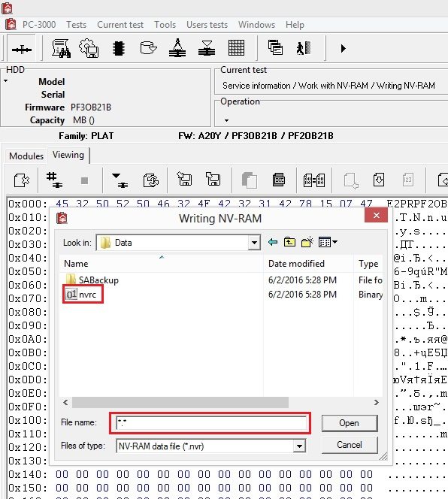Click the exit running-man icon in toolbar
The width and height of the screenshot is (448, 499).
point(304,48)
